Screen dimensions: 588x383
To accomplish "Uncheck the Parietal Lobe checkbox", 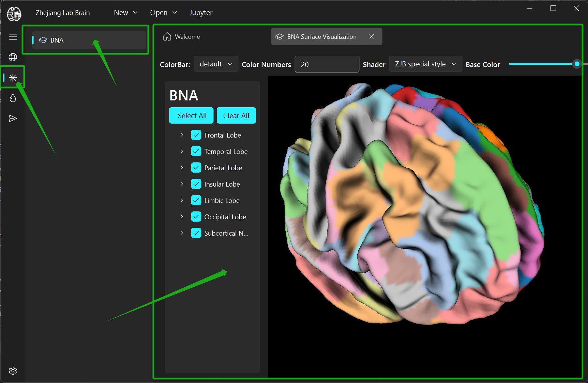I will click(196, 168).
